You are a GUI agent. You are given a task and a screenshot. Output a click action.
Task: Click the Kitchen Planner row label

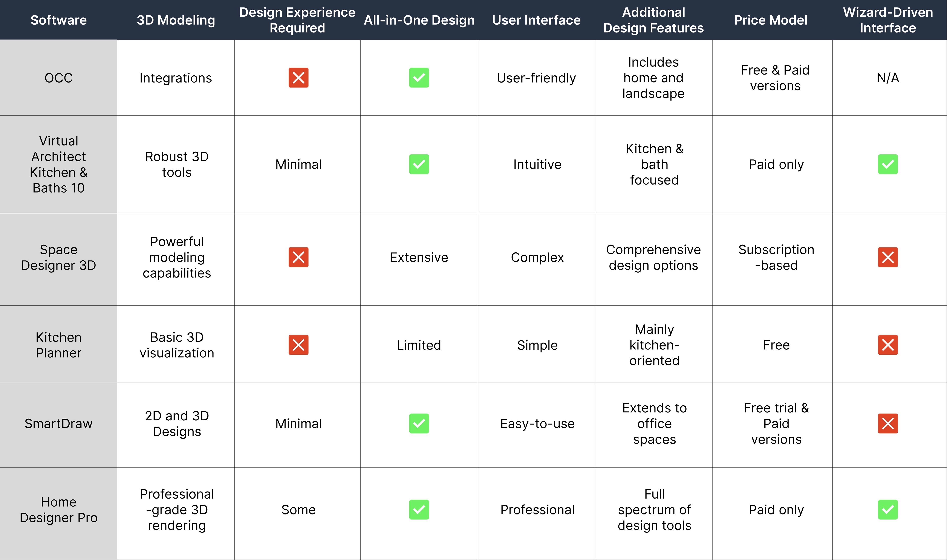coord(58,345)
